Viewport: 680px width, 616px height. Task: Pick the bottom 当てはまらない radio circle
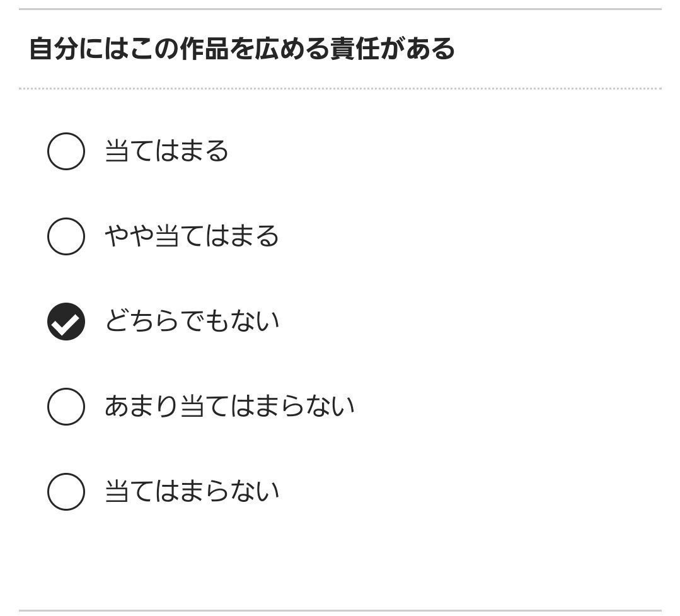pyautogui.click(x=66, y=492)
